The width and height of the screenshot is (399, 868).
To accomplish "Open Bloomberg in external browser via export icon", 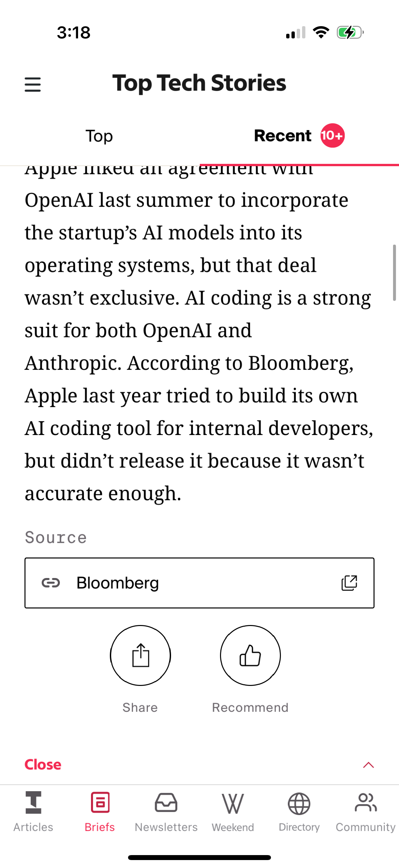I will 349,583.
